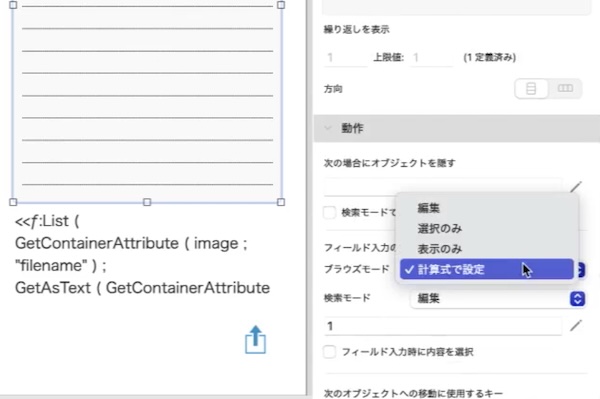
Task: Click the 次のオブジェクトへの移動に使用するキー label
Action: coord(413,393)
